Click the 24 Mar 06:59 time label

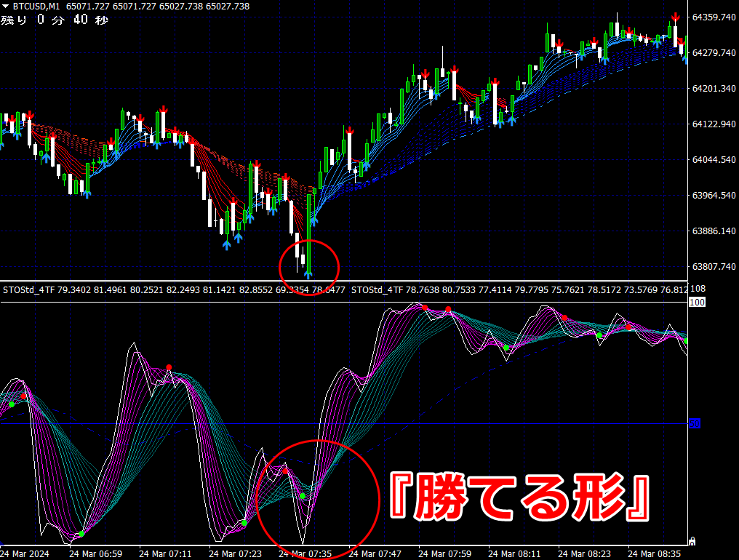point(96,554)
